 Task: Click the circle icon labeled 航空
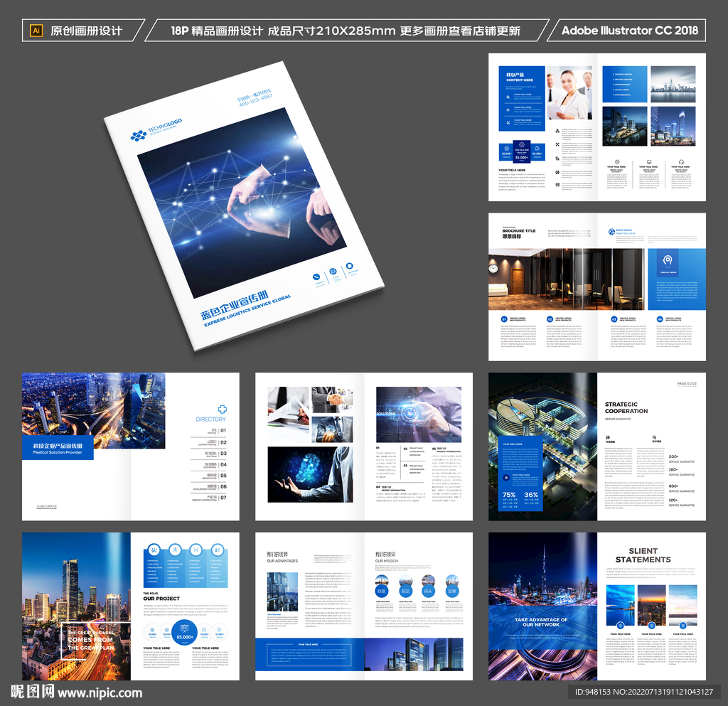(x=405, y=591)
